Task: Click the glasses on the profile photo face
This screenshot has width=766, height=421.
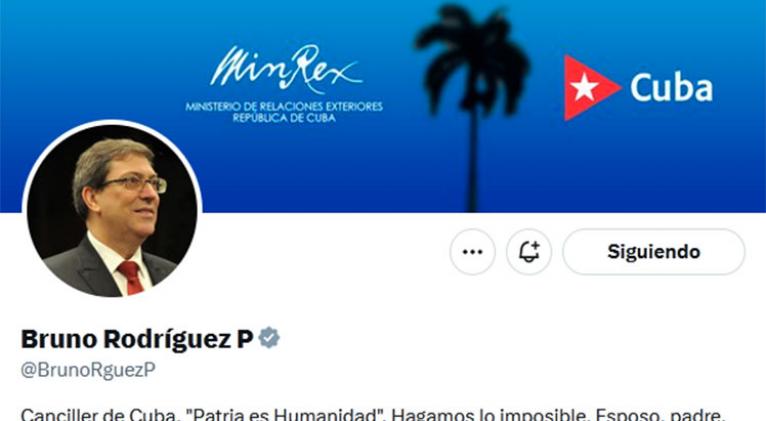Action: (134, 184)
